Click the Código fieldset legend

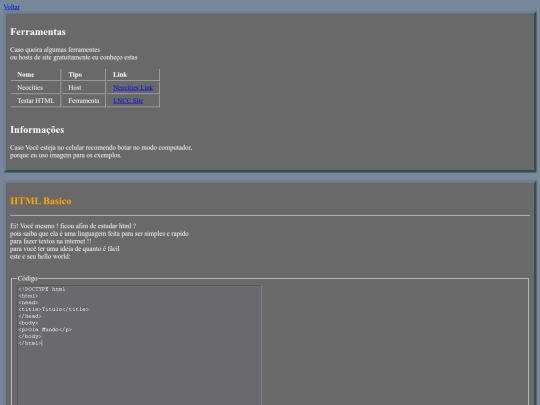(x=28, y=278)
